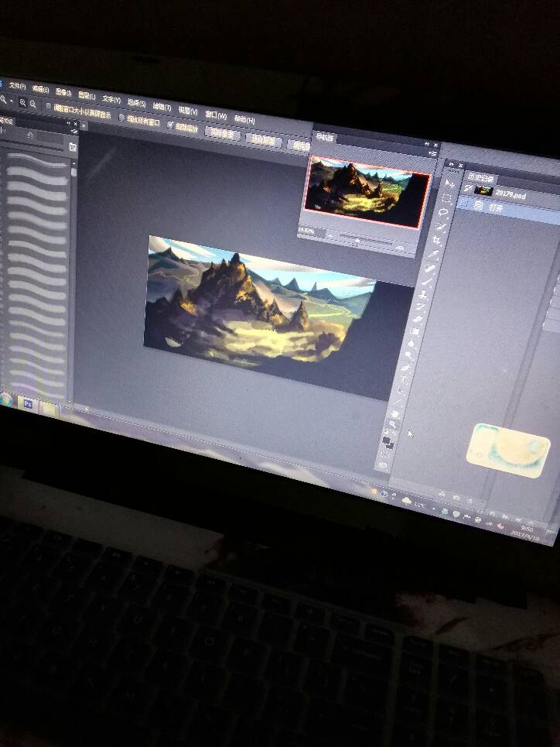Select the Healing Brush tool
The width and height of the screenshot is (560, 747).
coord(429,268)
